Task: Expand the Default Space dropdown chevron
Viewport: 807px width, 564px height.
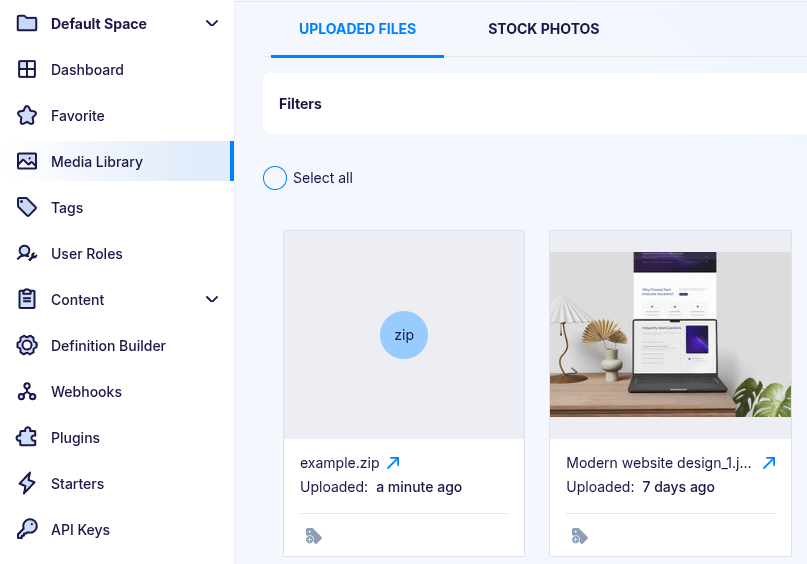Action: tap(212, 24)
